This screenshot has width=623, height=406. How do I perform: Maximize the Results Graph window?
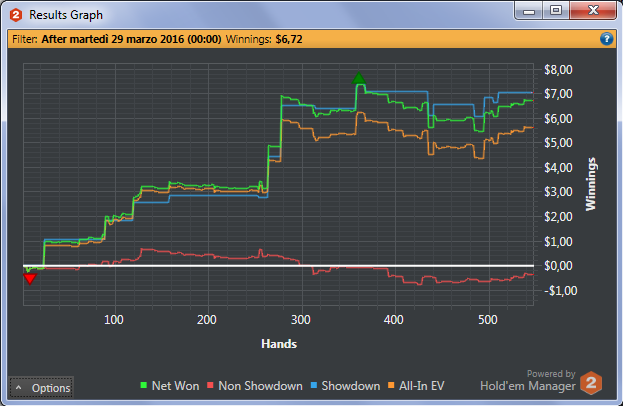click(x=555, y=11)
